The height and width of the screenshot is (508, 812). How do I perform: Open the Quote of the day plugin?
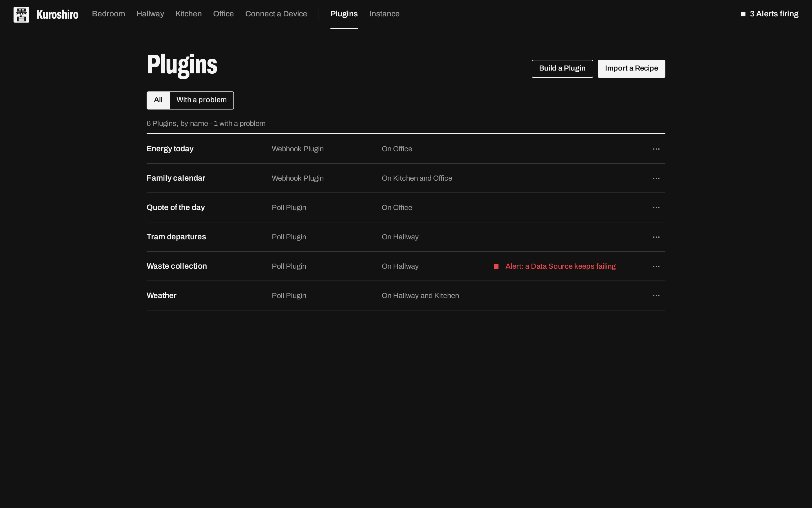[175, 207]
